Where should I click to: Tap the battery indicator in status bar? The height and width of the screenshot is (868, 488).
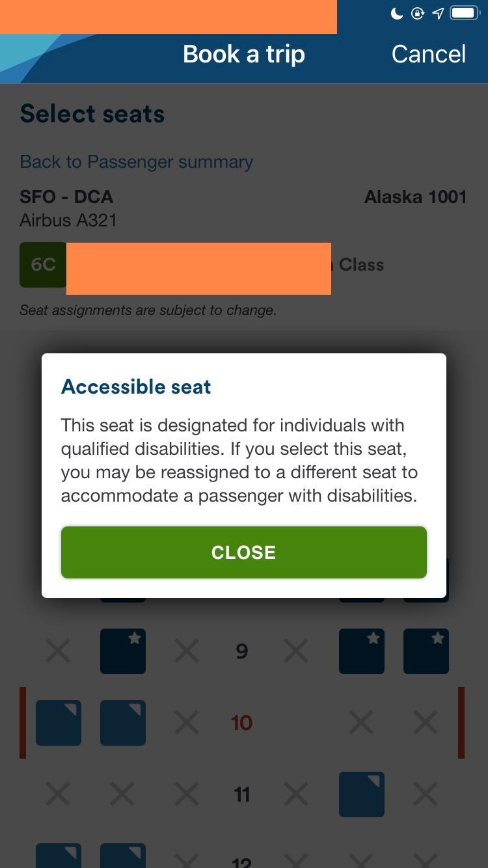point(465,13)
